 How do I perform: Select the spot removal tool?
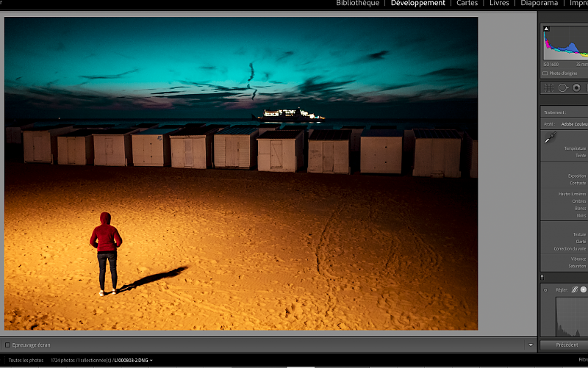[563, 87]
